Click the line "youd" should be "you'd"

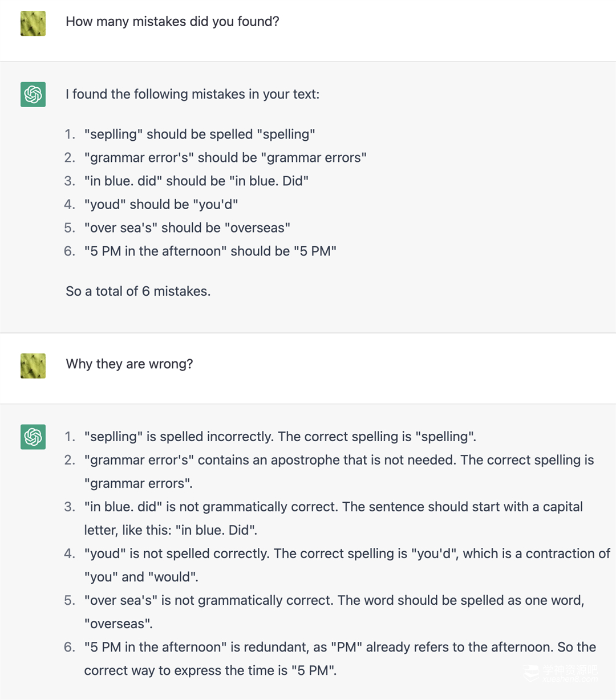click(161, 204)
